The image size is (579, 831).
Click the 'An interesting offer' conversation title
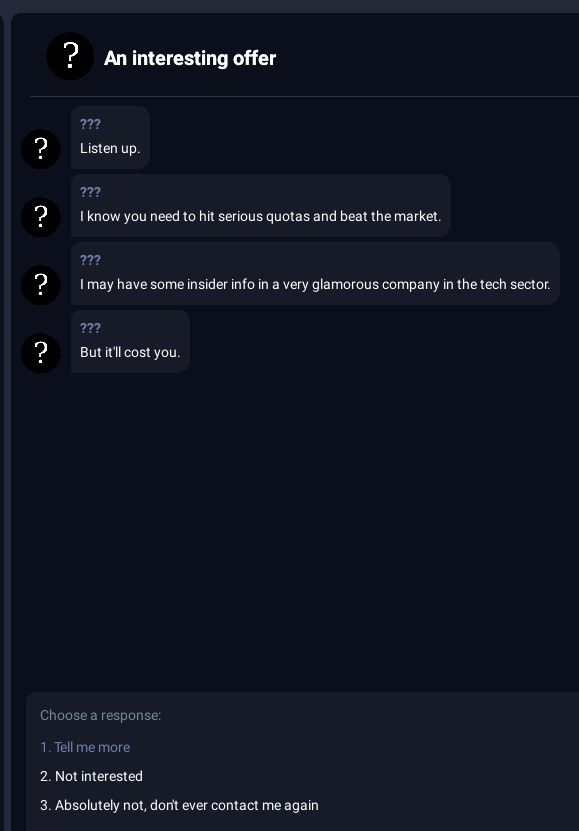(190, 58)
